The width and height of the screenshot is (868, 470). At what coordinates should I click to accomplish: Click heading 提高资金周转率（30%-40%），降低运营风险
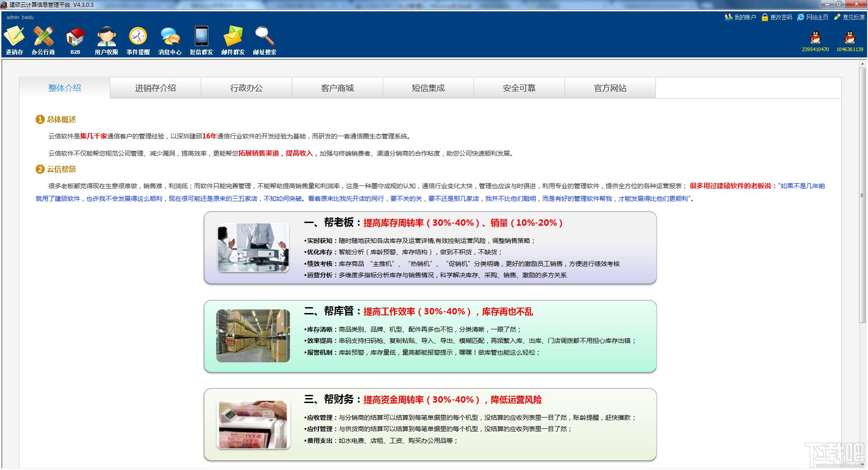pyautogui.click(x=452, y=399)
